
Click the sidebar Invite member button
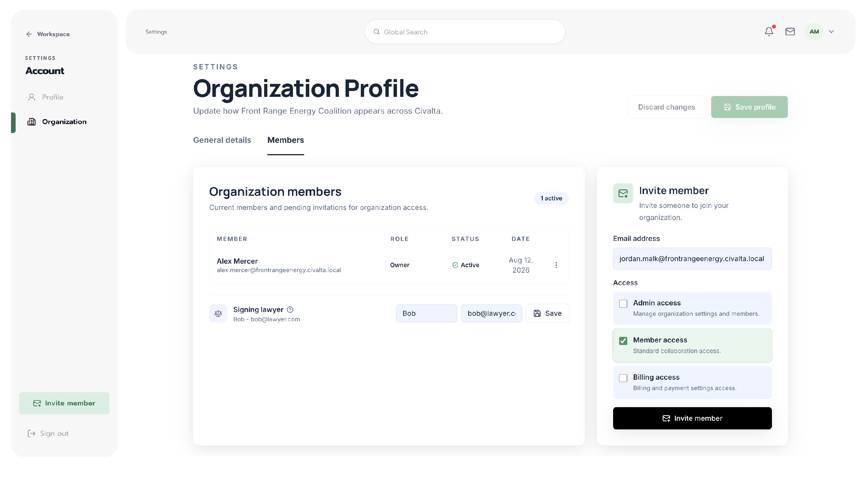tap(64, 403)
